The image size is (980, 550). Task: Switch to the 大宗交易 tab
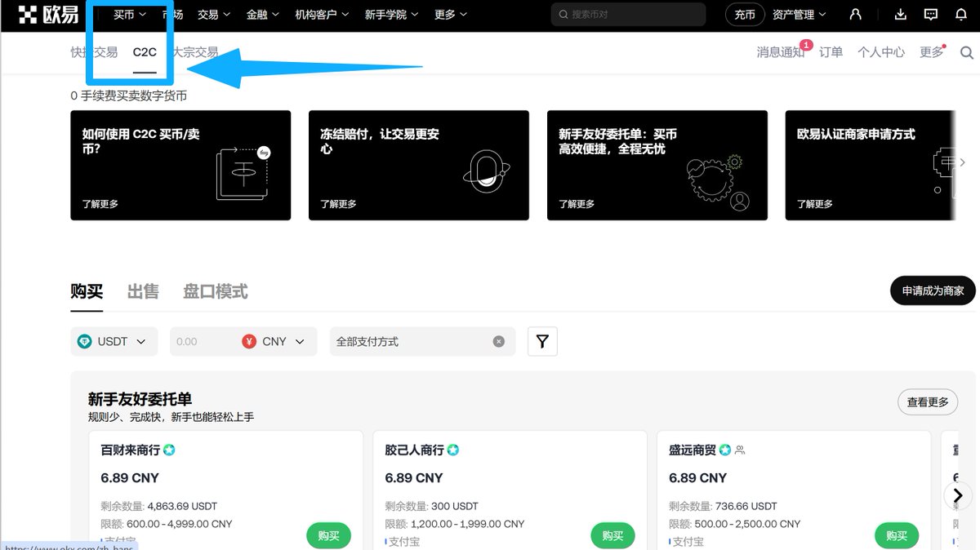(194, 52)
